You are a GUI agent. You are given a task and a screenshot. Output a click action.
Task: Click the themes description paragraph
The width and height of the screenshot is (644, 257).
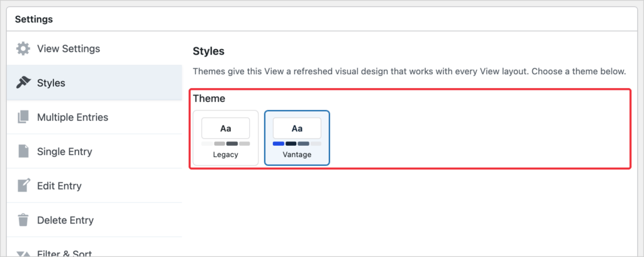click(x=409, y=72)
